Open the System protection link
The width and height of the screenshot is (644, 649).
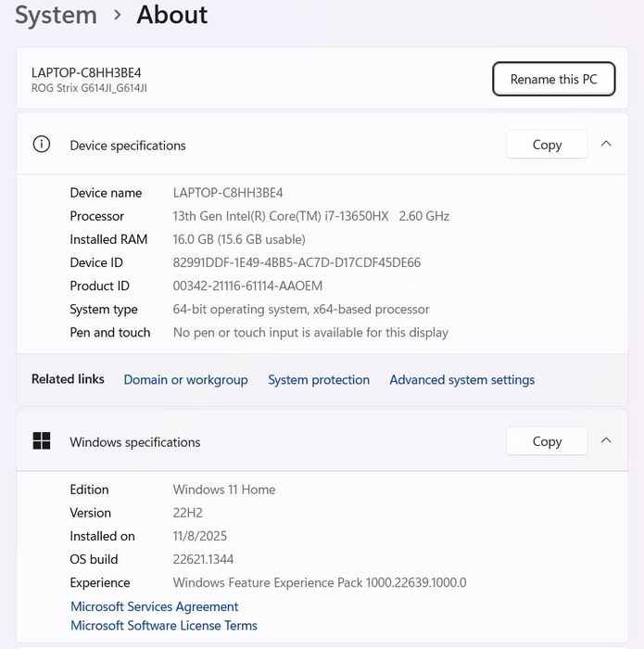point(319,379)
